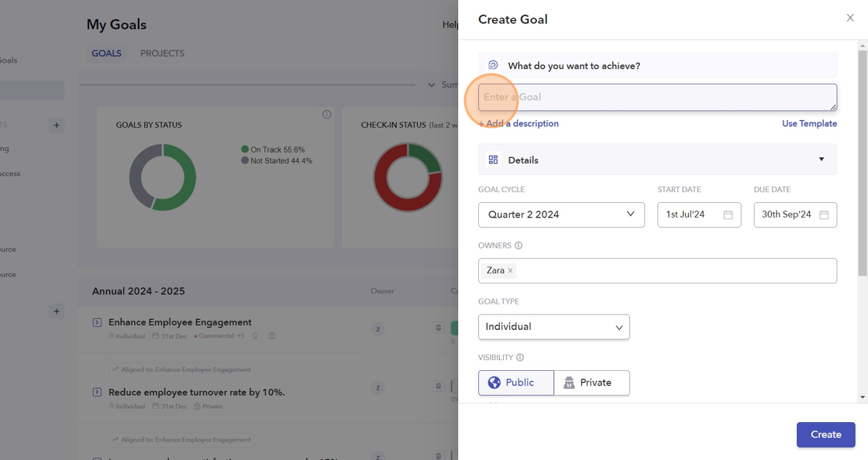
Task: Open the Due Date calendar icon
Action: point(824,215)
